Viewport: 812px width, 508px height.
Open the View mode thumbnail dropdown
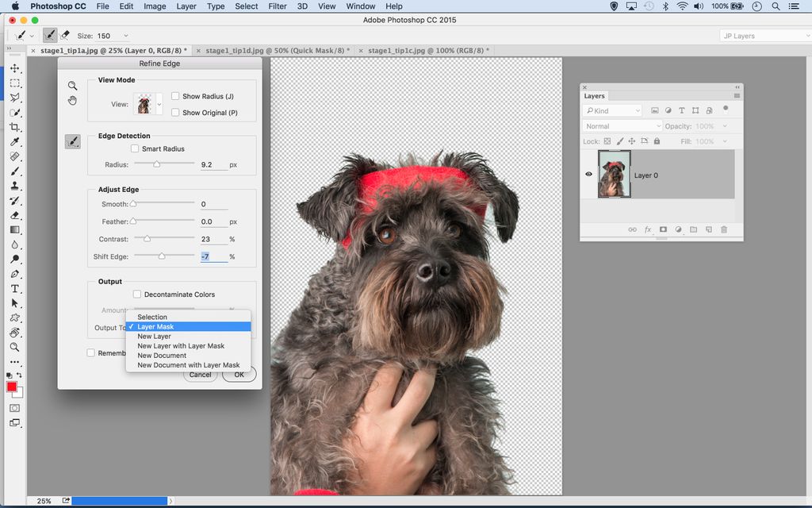coord(157,103)
